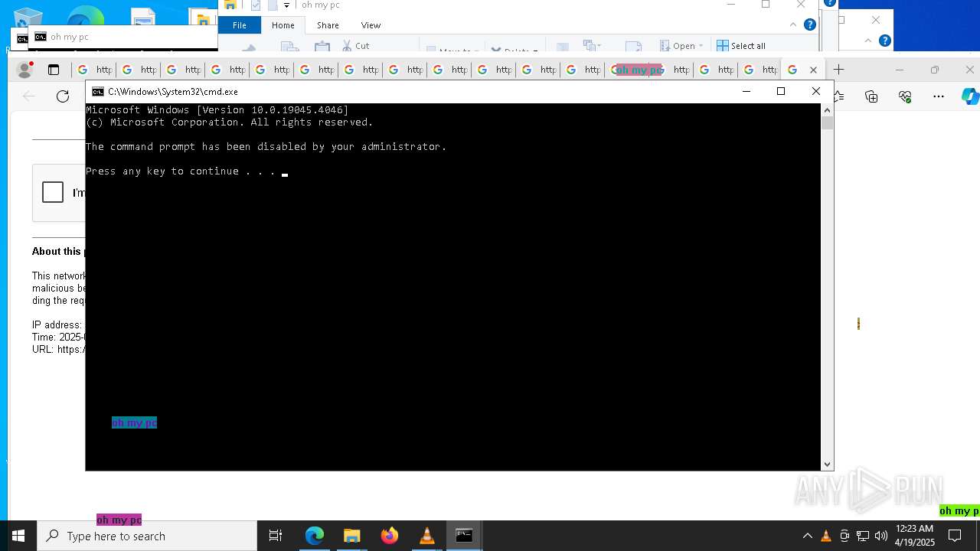The image size is (980, 551).
Task: Open volume control tray icon
Action: pyautogui.click(x=881, y=536)
